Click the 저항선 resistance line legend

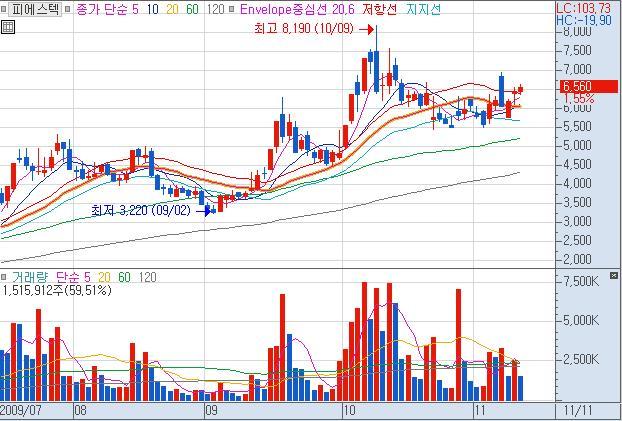tap(379, 9)
